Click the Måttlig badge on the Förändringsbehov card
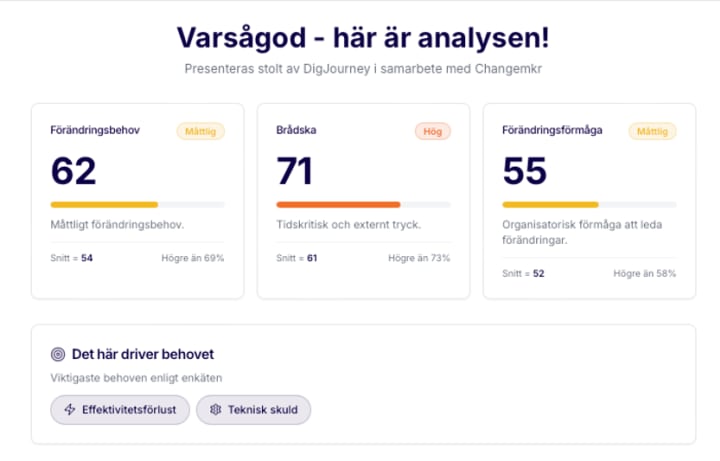 [x=200, y=130]
